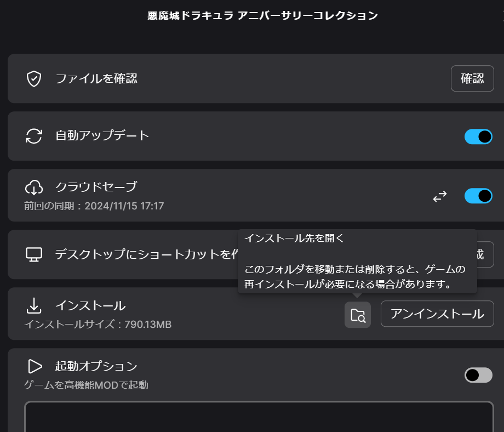This screenshot has height=432, width=504.
Task: Open install folder via folder-search icon
Action: pyautogui.click(x=357, y=315)
